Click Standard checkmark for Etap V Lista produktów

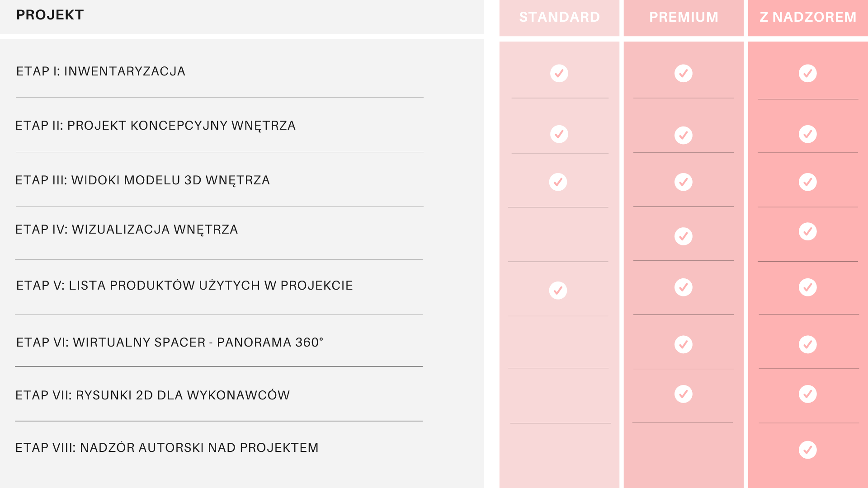click(x=558, y=291)
